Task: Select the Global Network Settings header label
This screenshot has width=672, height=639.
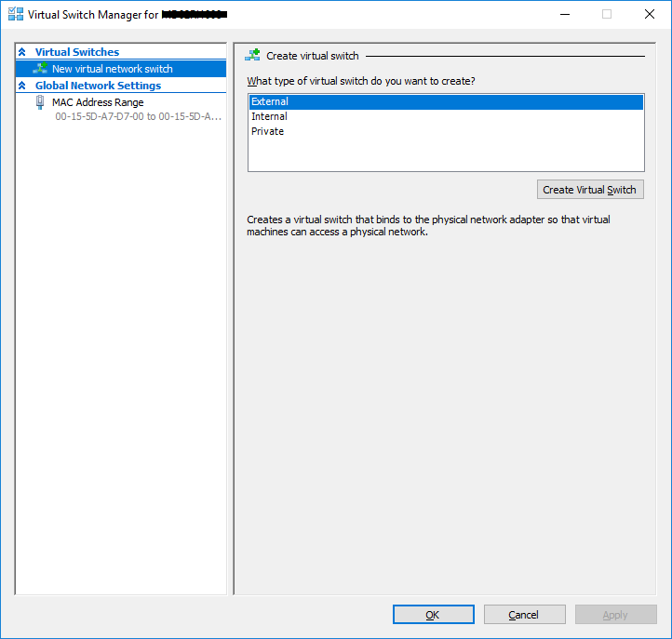Action: pos(98,86)
